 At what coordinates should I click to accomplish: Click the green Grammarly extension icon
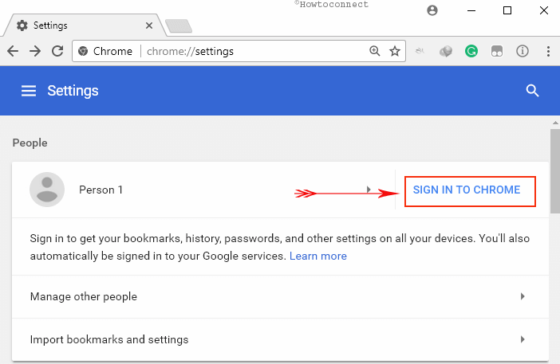click(471, 51)
